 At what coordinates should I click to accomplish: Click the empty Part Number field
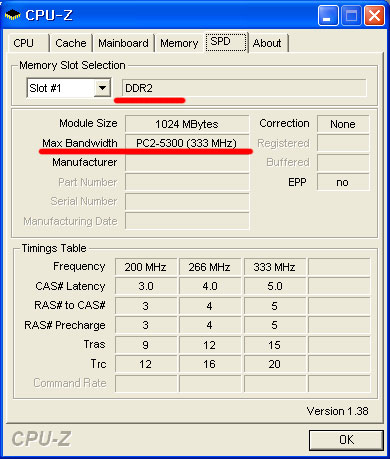click(x=187, y=182)
